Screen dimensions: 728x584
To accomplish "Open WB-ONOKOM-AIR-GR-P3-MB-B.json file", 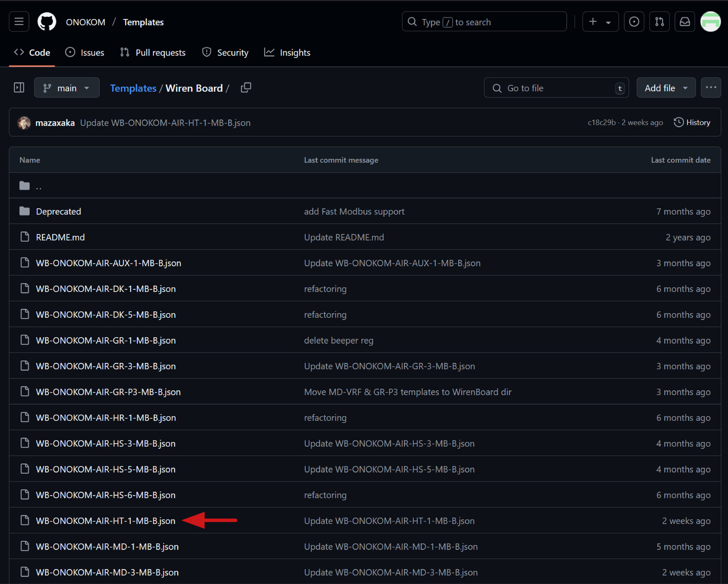I will tap(108, 392).
